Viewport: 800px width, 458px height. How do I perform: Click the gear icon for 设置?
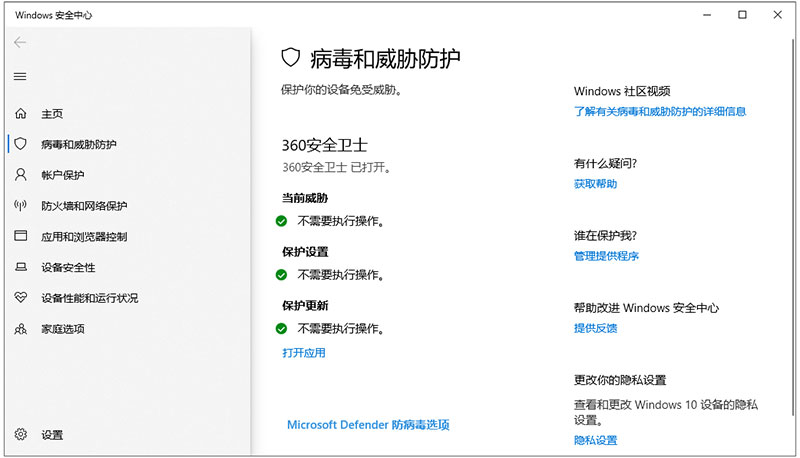click(x=20, y=434)
